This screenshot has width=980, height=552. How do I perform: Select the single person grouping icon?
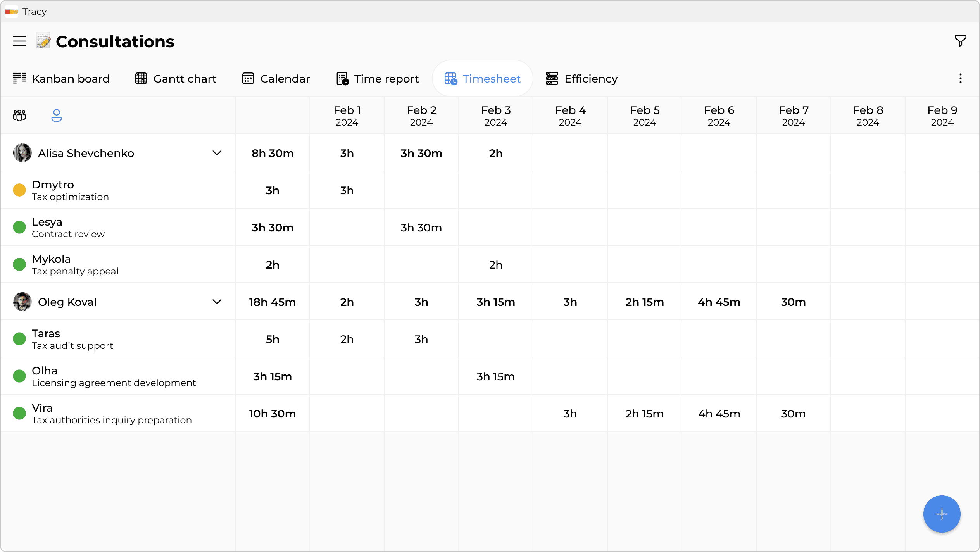(x=57, y=115)
